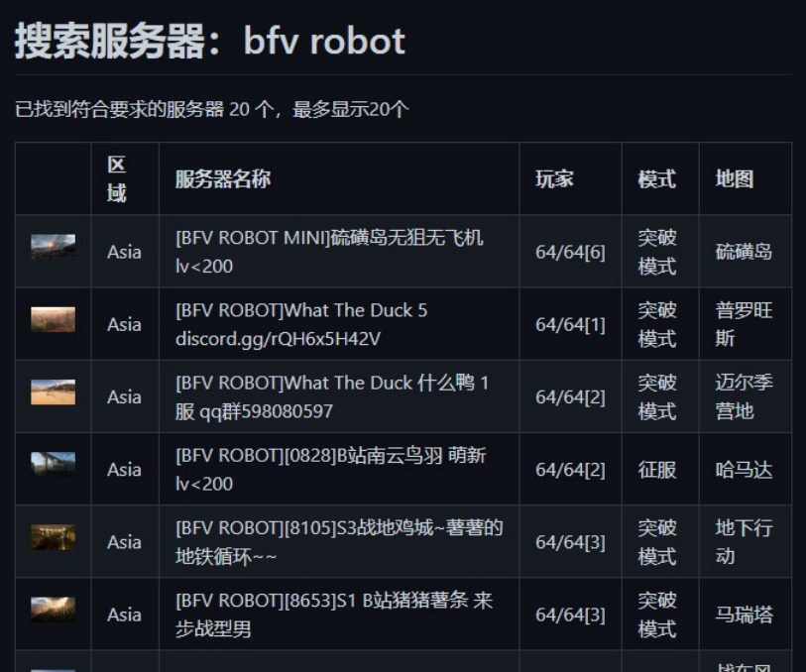This screenshot has height=672, width=806.
Task: Click the What The Duck 5 server thumbnail
Action: (x=53, y=320)
